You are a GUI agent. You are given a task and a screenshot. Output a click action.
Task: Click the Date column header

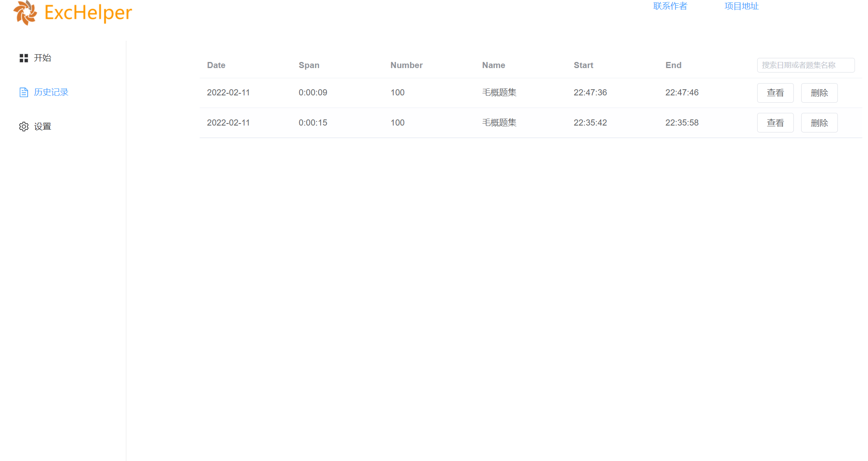(216, 65)
